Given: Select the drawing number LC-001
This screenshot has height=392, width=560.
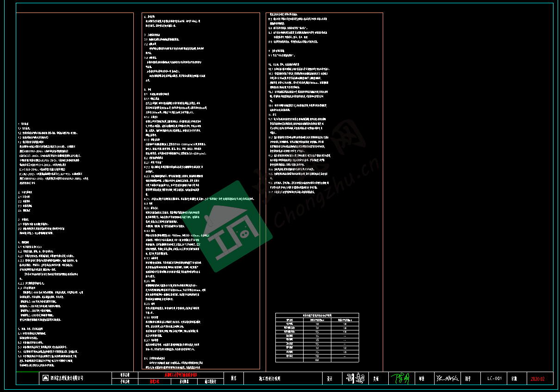Looking at the screenshot, I should point(494,379).
